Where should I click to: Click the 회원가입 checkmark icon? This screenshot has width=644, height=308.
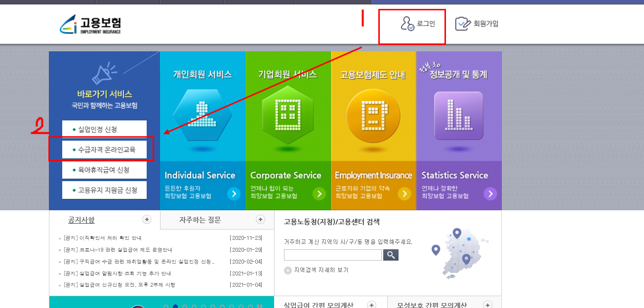(x=462, y=24)
